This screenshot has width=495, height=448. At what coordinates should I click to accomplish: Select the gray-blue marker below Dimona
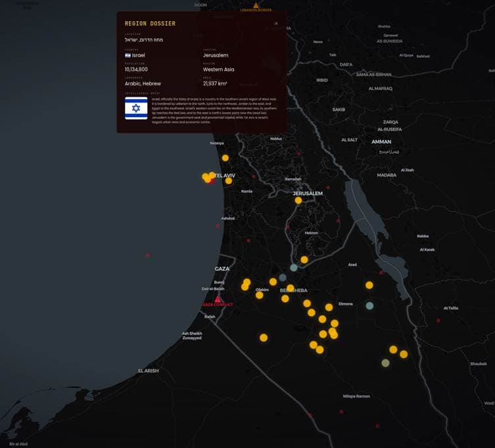(369, 305)
